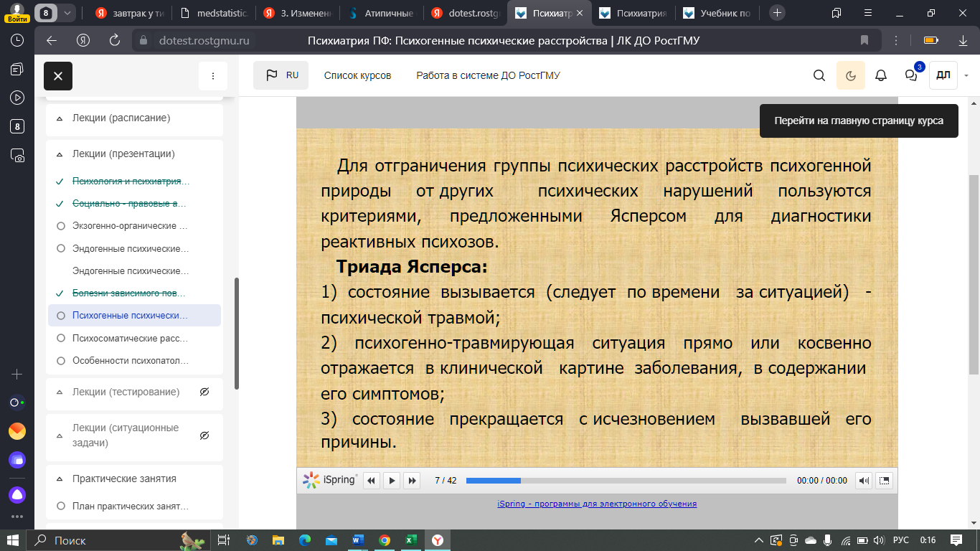
Task: Open browser history clock icon in sidebar
Action: click(x=17, y=41)
